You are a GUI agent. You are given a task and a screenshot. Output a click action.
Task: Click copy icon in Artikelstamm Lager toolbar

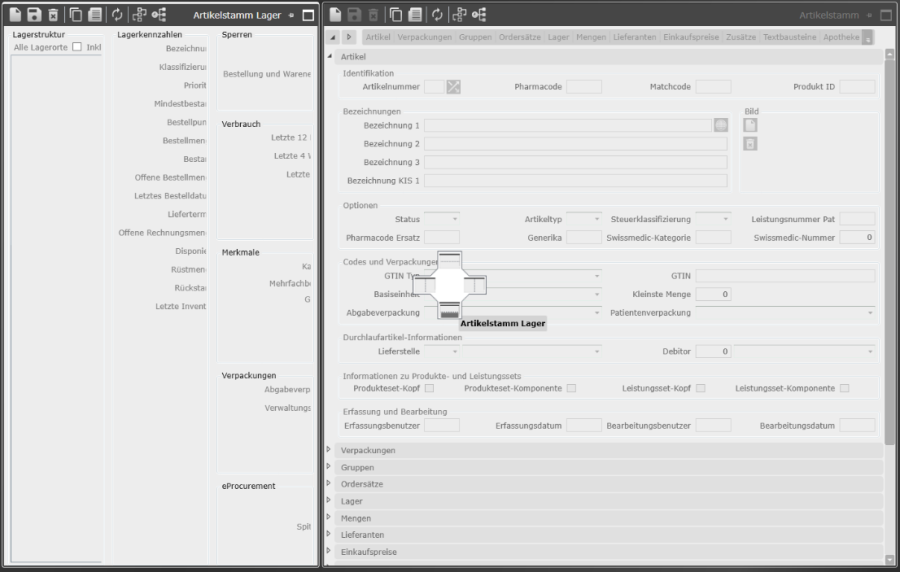pyautogui.click(x=76, y=15)
